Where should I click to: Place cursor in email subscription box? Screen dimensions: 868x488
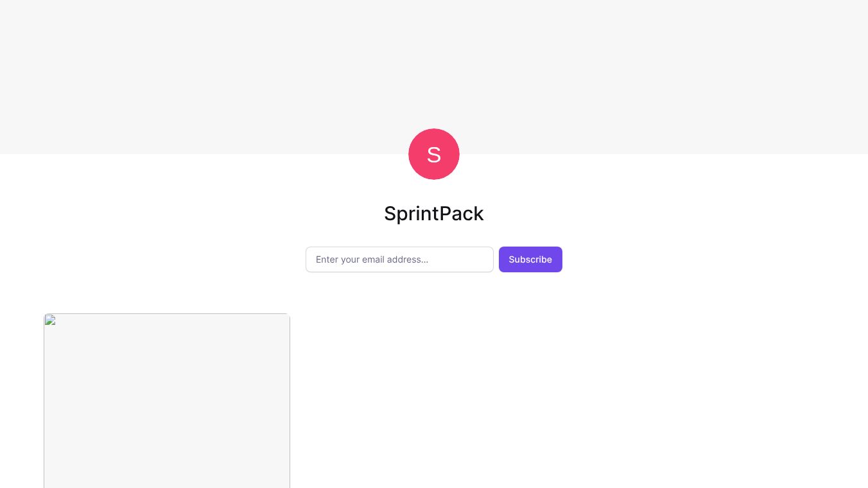coord(399,259)
